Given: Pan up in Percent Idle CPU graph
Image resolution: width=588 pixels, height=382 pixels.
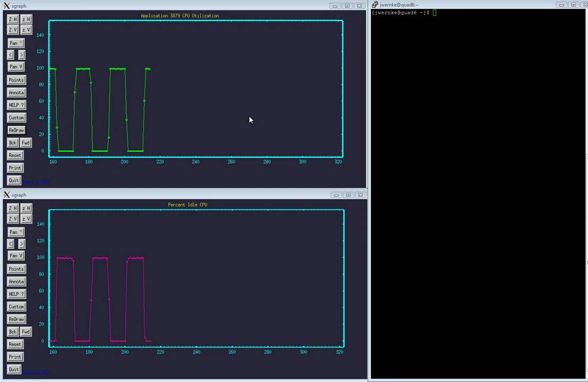Looking at the screenshot, I should (16, 232).
